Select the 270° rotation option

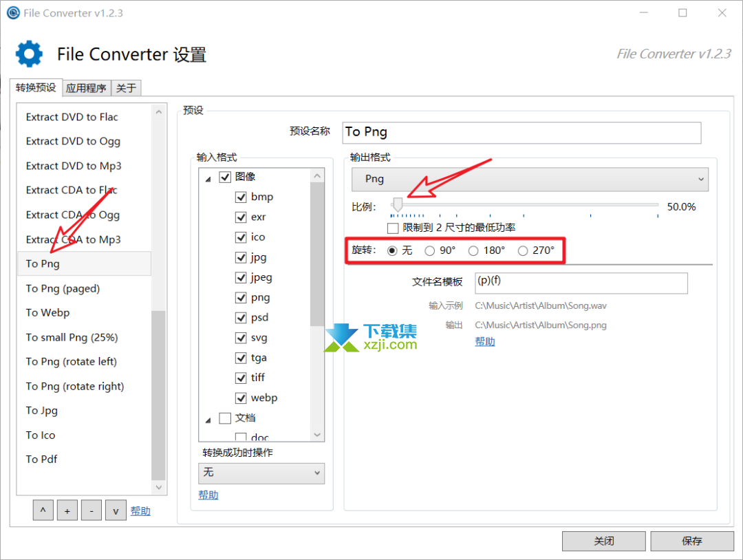(522, 250)
